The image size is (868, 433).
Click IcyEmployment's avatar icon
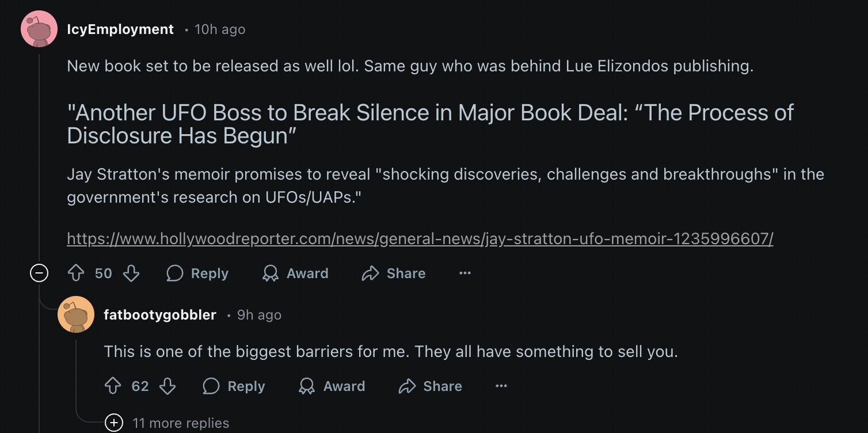(x=39, y=29)
